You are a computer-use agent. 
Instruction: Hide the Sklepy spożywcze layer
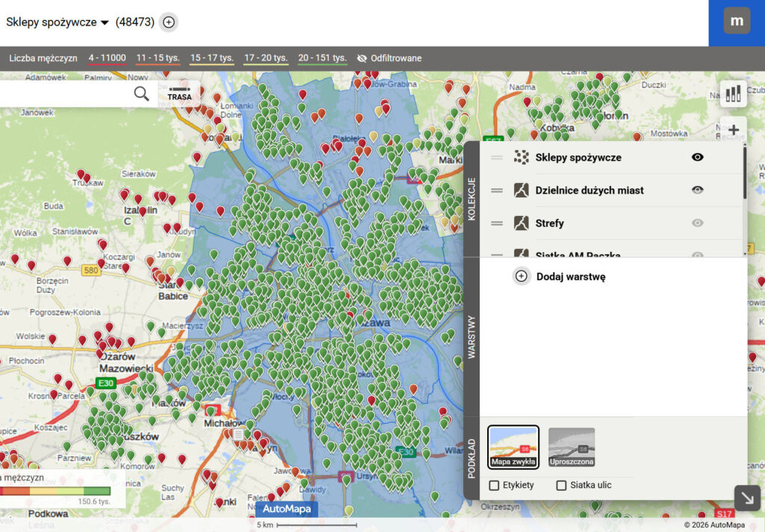[697, 158]
